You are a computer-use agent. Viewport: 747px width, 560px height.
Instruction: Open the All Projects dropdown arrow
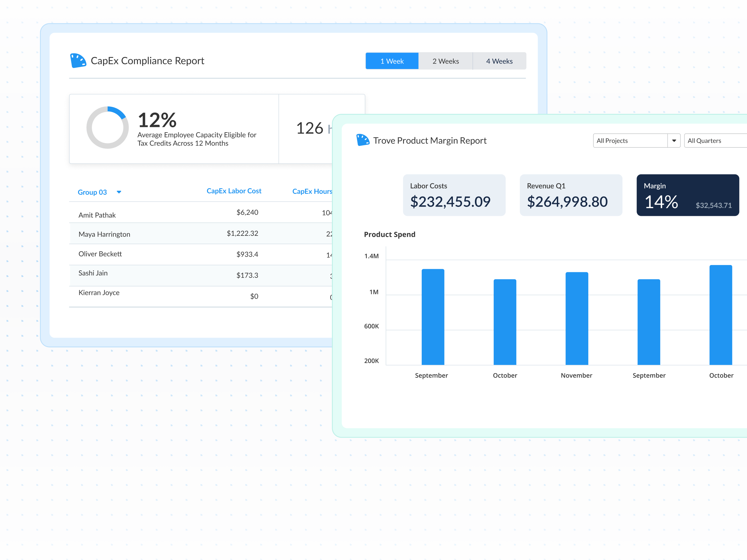pyautogui.click(x=674, y=141)
